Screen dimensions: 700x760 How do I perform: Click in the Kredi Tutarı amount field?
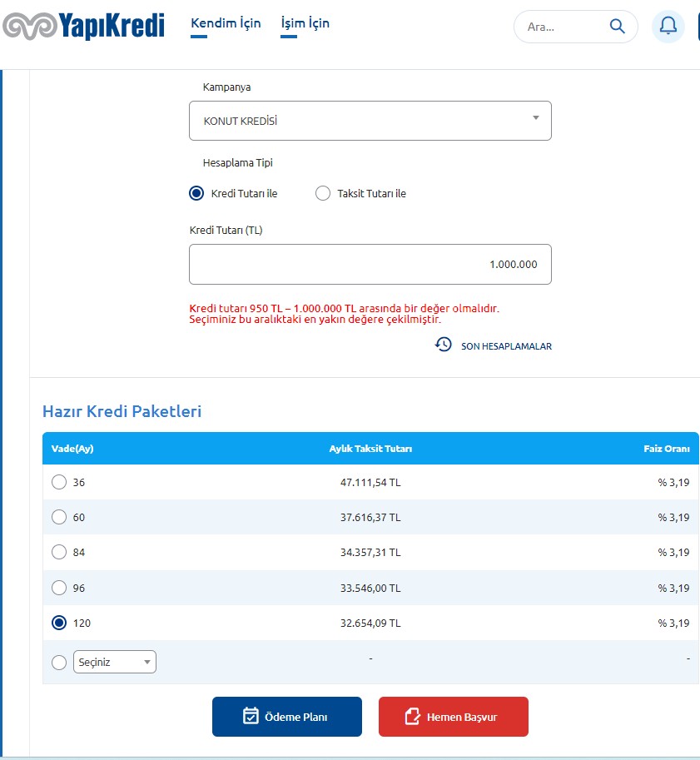[370, 265]
